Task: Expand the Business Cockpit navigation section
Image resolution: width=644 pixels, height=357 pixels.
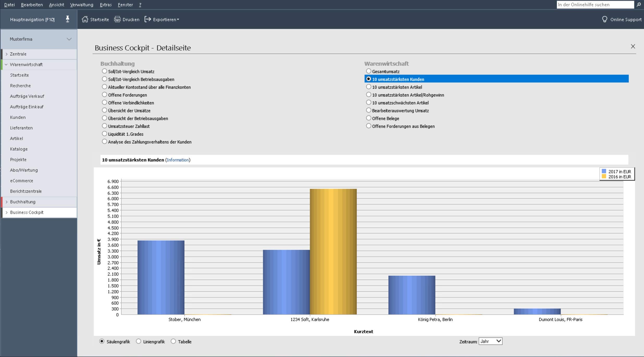Action: [x=7, y=212]
